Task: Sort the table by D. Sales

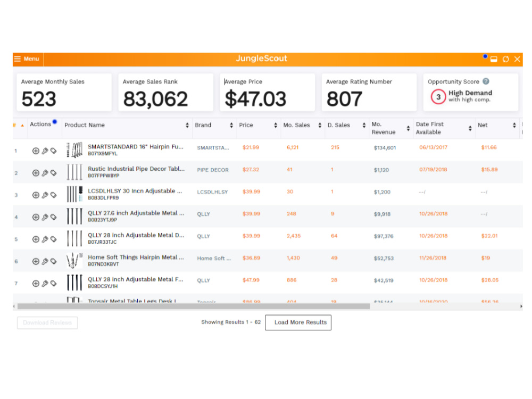Action: point(364,125)
